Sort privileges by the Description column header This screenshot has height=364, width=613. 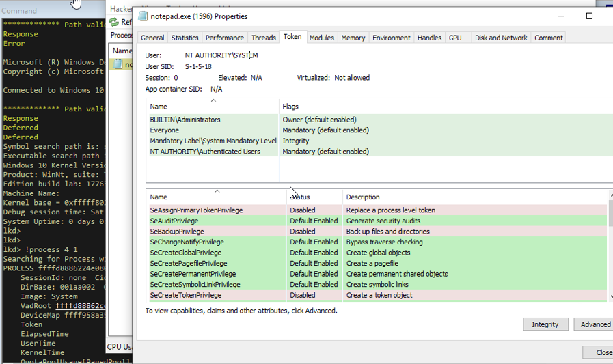[475, 197]
